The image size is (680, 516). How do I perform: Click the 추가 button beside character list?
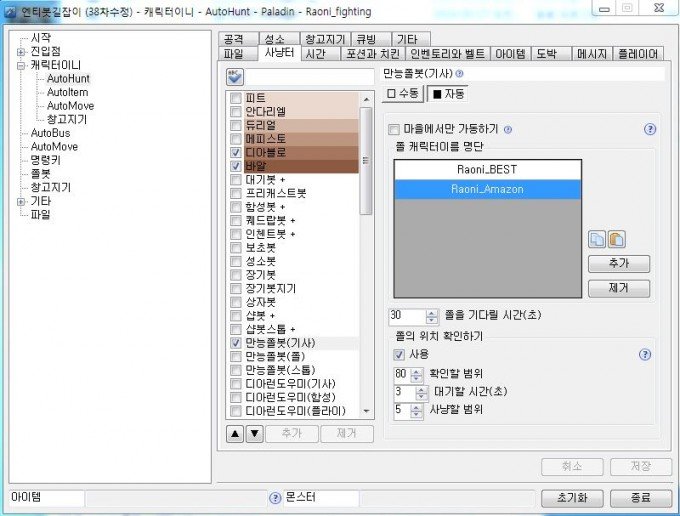click(x=620, y=265)
